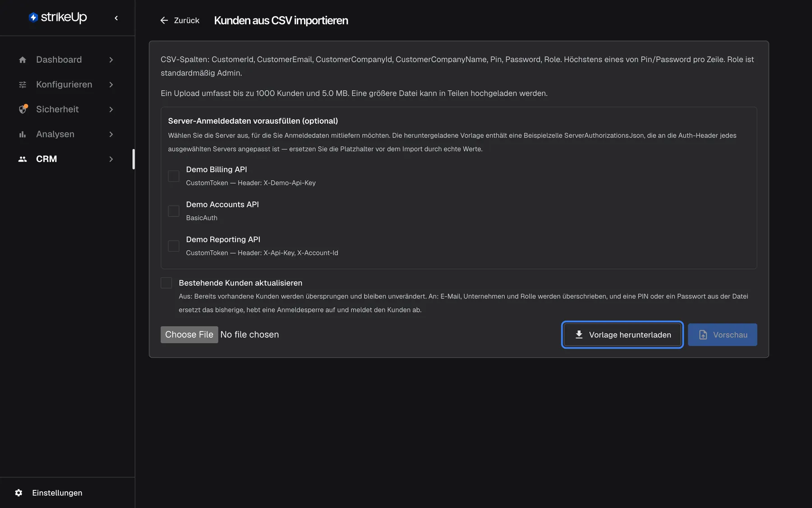Click 'CustomToken — Header: X-Api-Key, X-Account-Id' text

point(262,253)
